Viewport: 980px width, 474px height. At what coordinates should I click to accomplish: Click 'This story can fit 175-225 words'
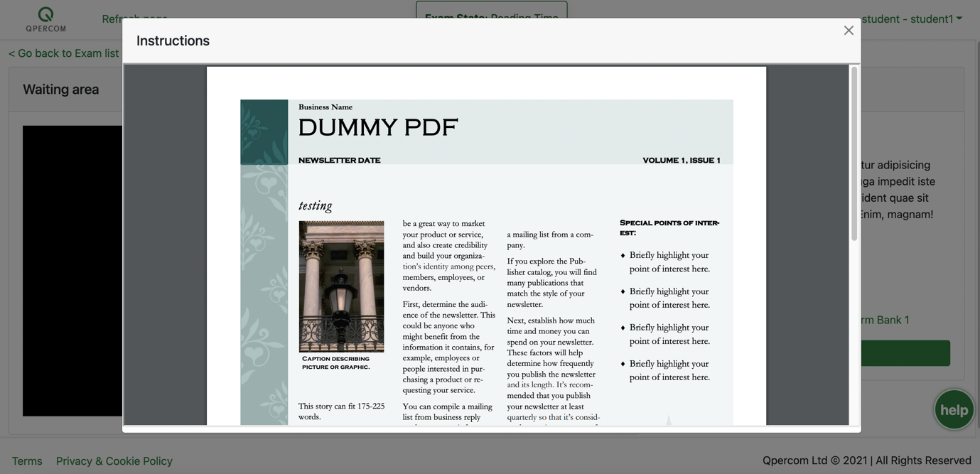[342, 411]
